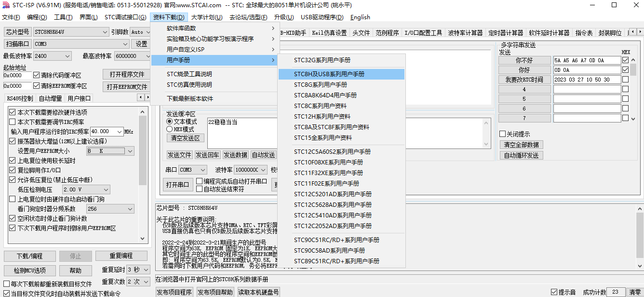Viewport: 644px width, 297px height.
Task: Open the serial assistant 串口 COM3 dropdown
Action: pyautogui.click(x=193, y=170)
